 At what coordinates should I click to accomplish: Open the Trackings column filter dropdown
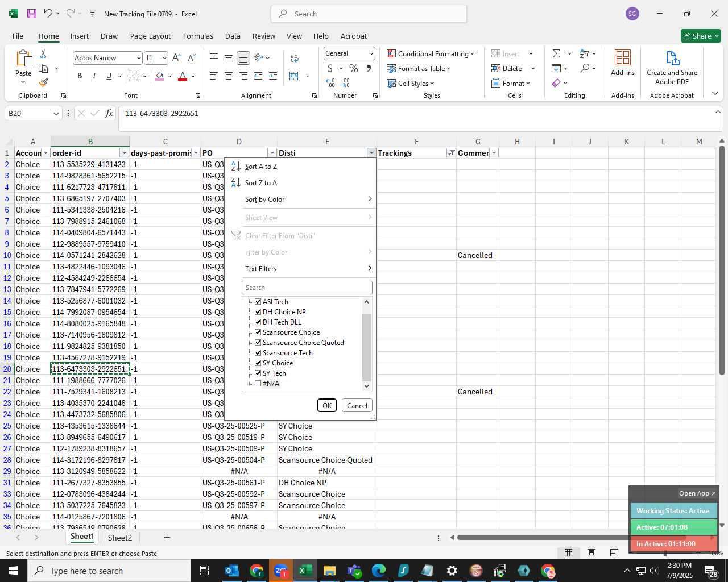[x=451, y=153]
